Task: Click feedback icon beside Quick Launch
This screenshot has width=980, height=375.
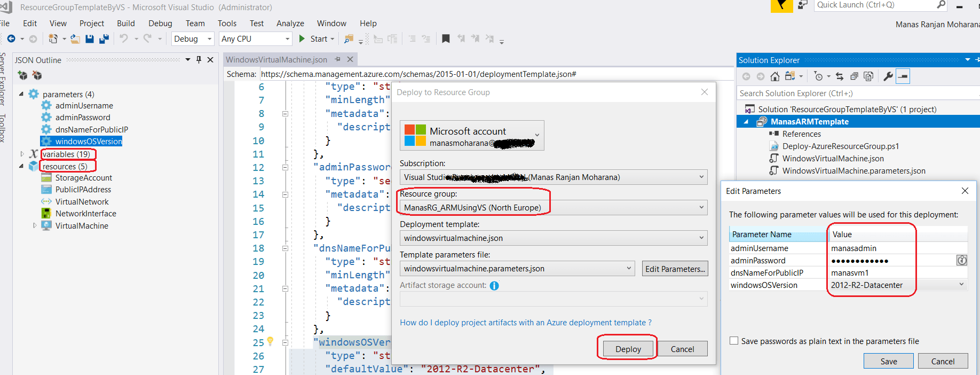Action: point(803,5)
